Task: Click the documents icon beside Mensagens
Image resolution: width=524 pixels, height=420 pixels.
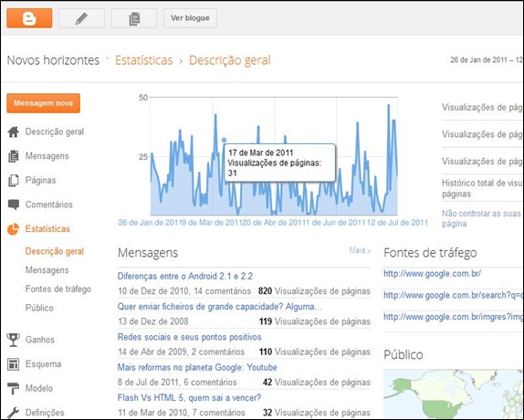Action: click(x=14, y=156)
